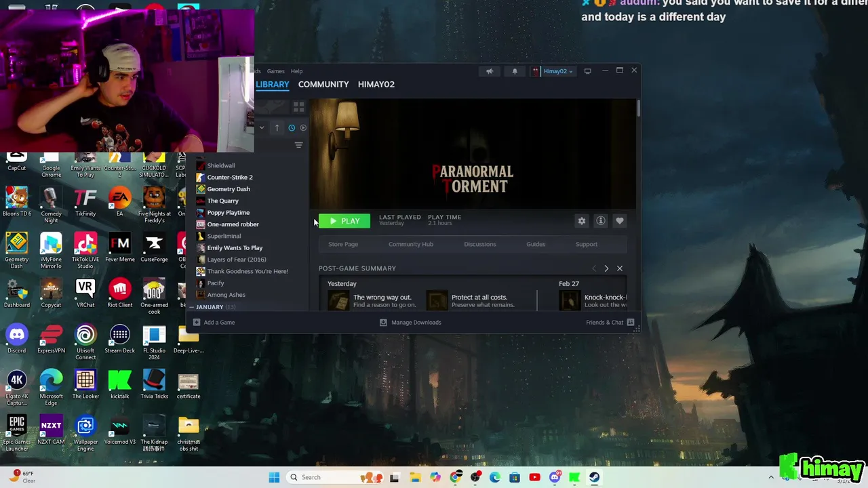Go to next post-game summary page
Screen dimensions: 868x488
coord(606,268)
